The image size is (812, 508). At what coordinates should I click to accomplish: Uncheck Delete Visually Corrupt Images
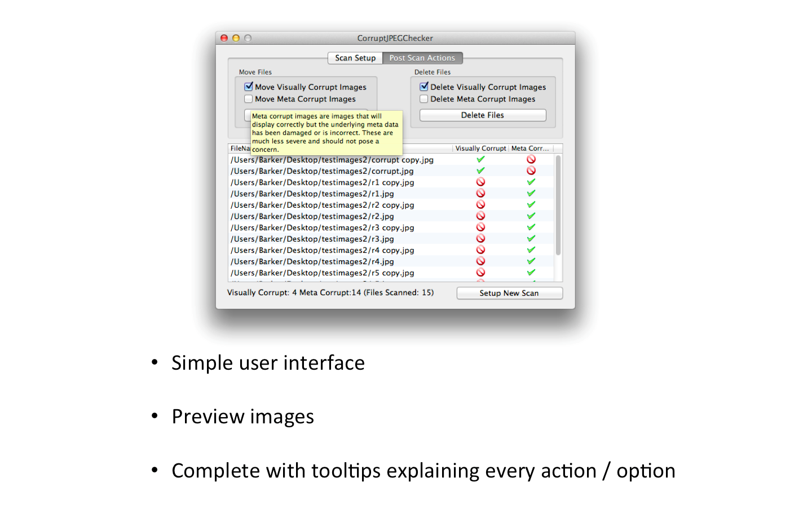423,86
